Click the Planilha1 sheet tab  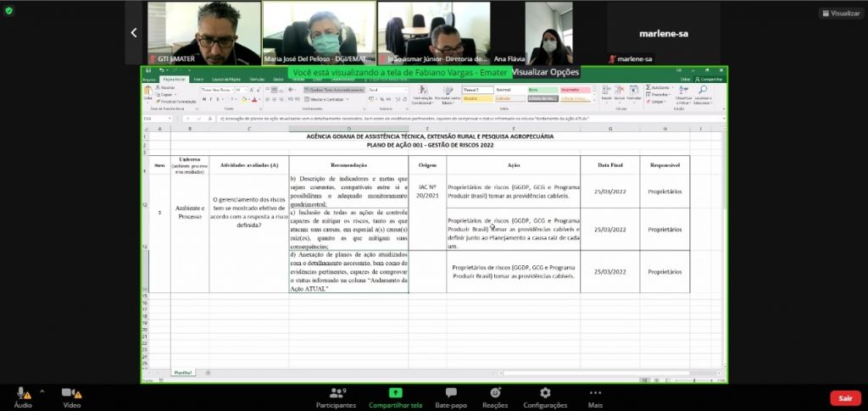point(183,373)
